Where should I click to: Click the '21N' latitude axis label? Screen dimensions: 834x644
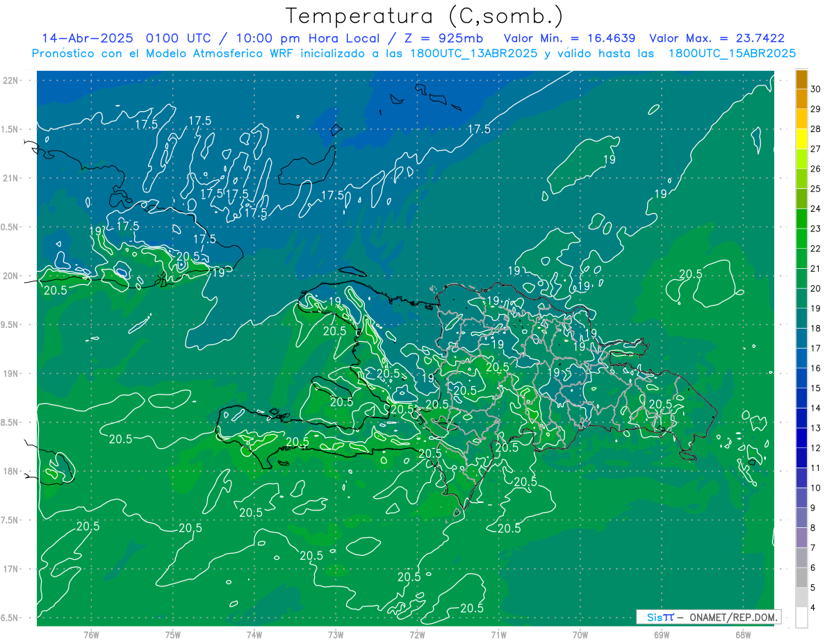[x=11, y=178]
